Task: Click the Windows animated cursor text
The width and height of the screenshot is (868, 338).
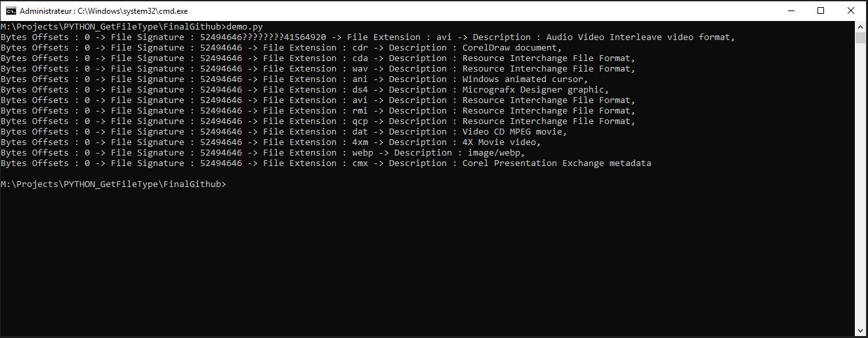Action: [526, 79]
